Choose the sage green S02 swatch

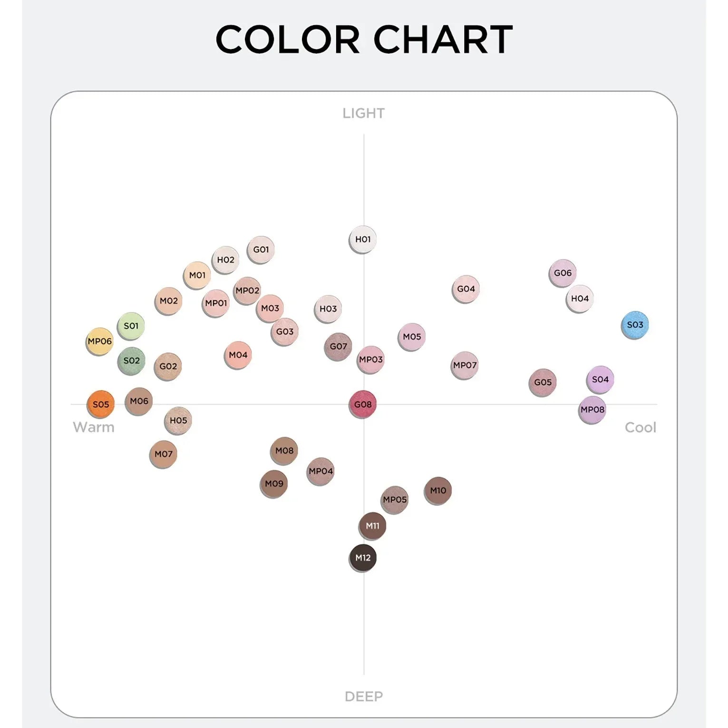[x=131, y=361]
